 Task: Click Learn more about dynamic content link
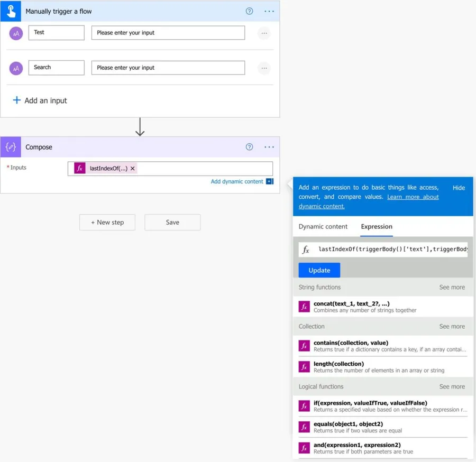[x=413, y=197]
